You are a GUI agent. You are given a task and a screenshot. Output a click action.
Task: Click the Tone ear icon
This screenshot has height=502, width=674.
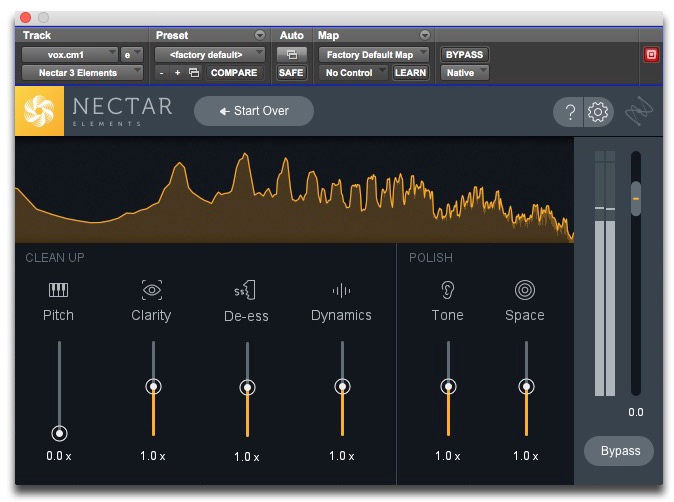(x=447, y=290)
